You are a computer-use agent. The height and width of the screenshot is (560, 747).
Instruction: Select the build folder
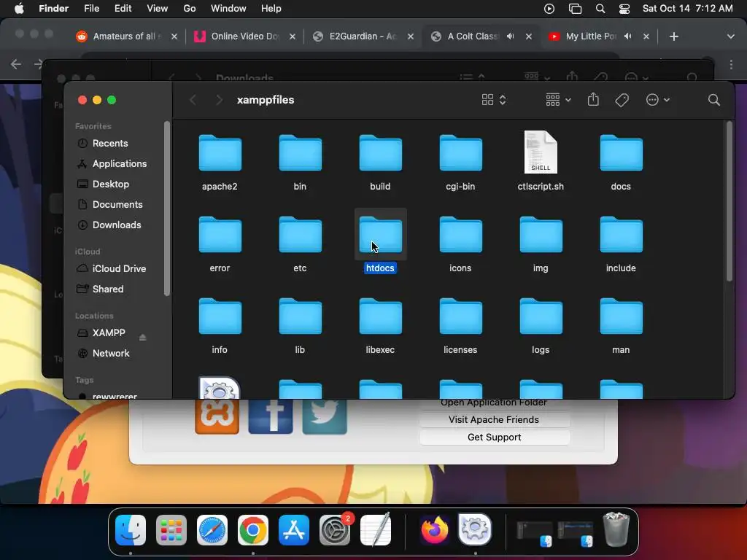click(380, 153)
